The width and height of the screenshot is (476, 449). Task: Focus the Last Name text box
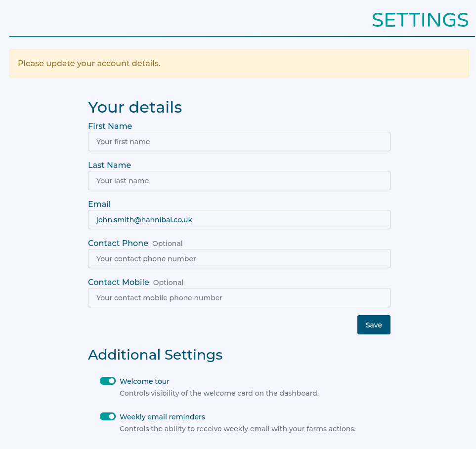click(239, 181)
